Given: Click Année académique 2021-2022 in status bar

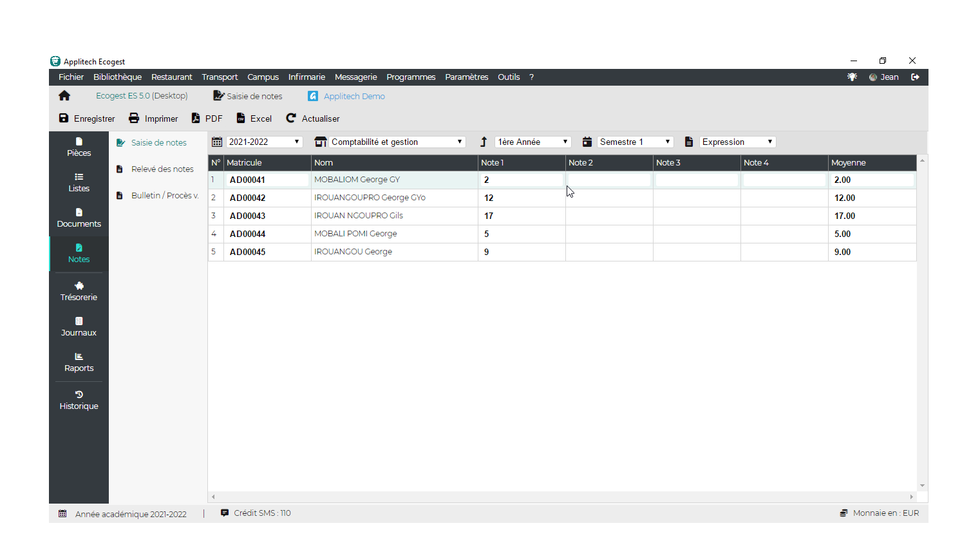Looking at the screenshot, I should click(131, 514).
